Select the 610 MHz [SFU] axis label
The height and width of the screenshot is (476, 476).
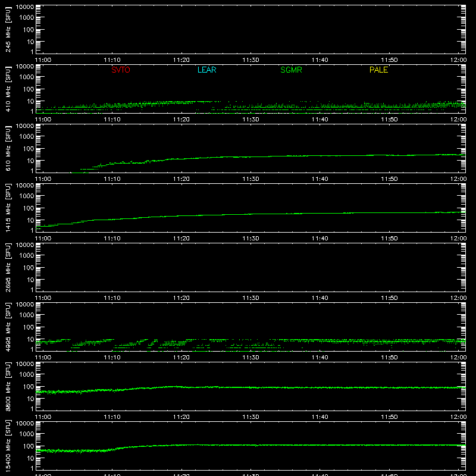pos(8,149)
